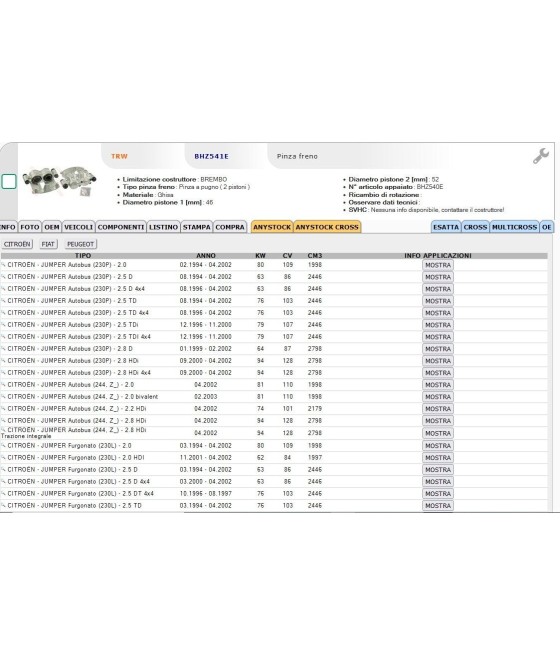
Task: Click MOSTRA for Furgonato (230L) 2.5 TD
Action: click(438, 506)
